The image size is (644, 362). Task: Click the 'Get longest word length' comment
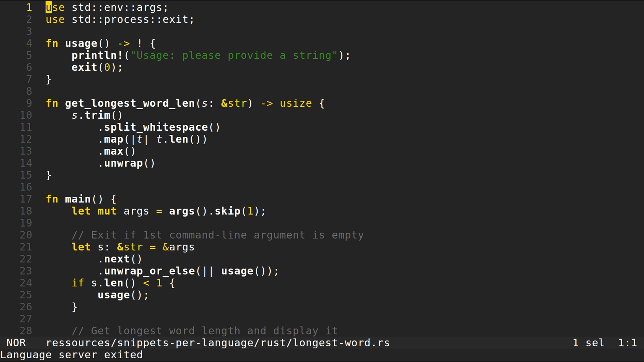point(205,331)
